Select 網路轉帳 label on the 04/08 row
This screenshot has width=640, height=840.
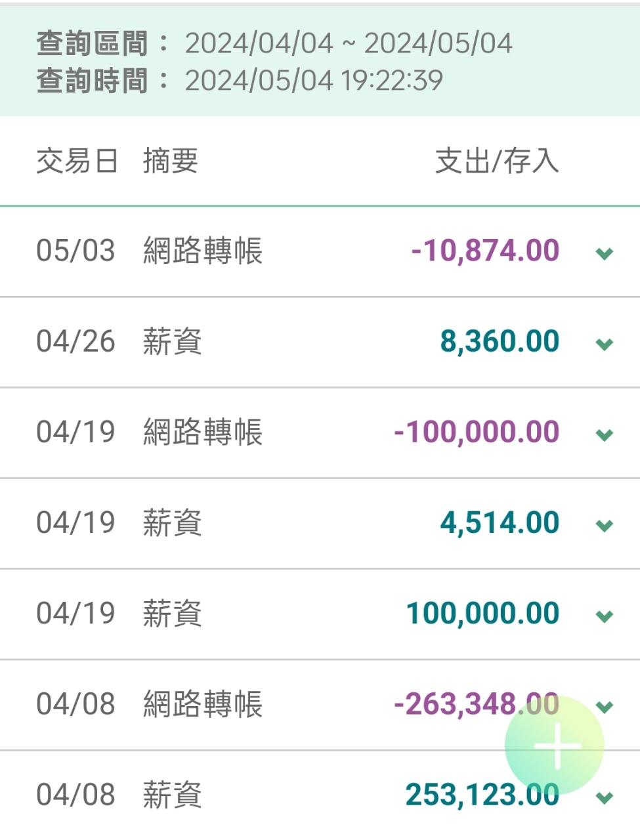coord(203,704)
